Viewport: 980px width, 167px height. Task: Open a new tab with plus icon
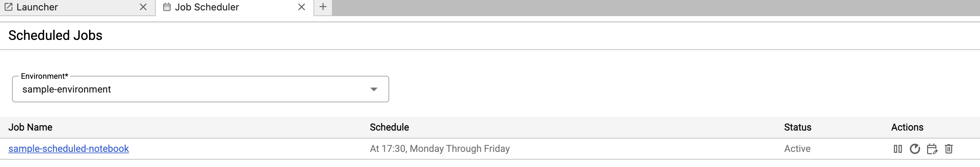(323, 7)
